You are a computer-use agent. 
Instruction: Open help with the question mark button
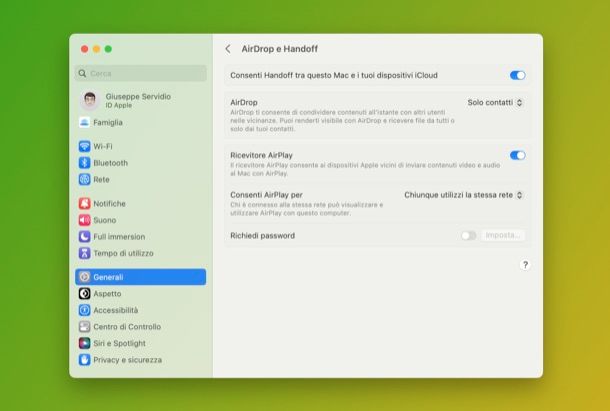[x=525, y=265]
